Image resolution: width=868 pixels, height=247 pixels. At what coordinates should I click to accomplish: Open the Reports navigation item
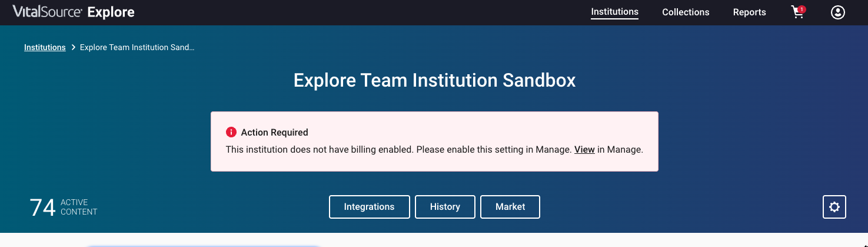749,12
